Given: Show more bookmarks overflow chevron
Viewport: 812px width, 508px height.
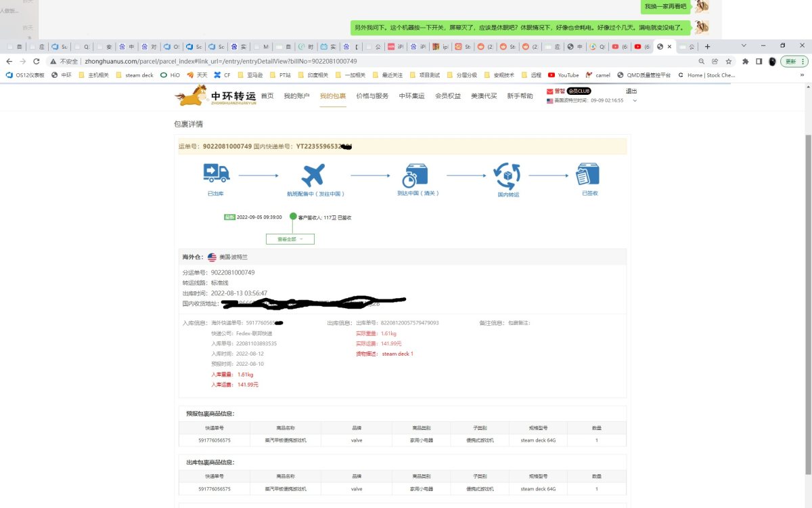Looking at the screenshot, I should [803, 75].
